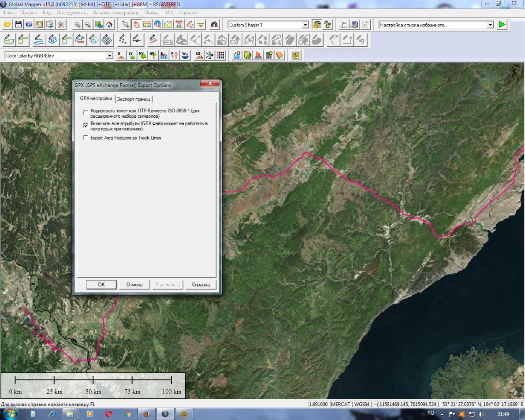The image size is (525, 420).
Task: Expand the 'Color Lidar by RGB/Elev' dropdown
Action: tap(110, 56)
